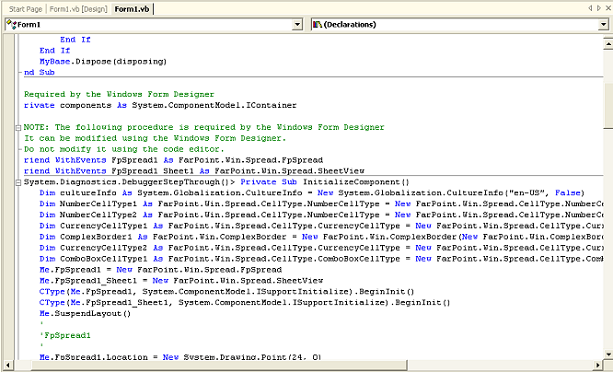Click the 'nd Sub' line
The height and width of the screenshot is (372, 613).
click(39, 72)
